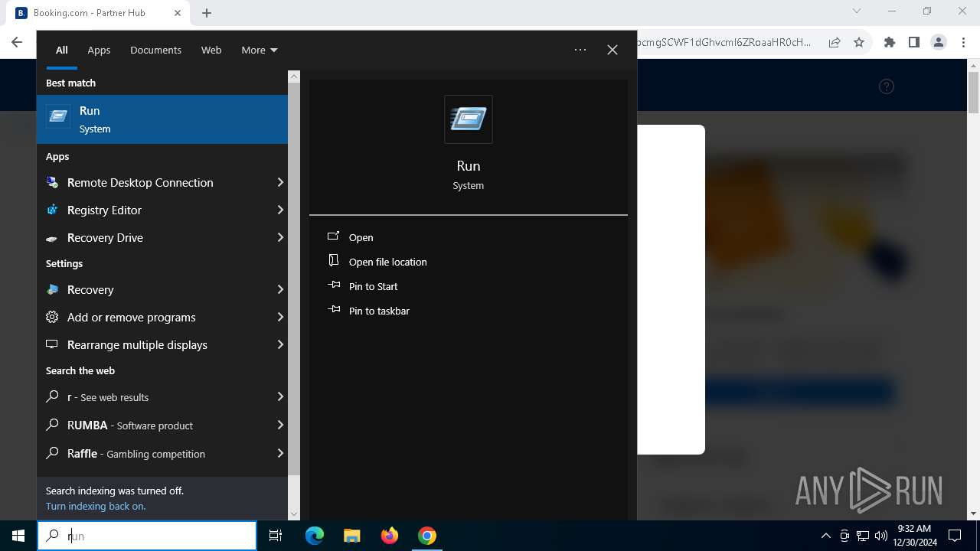Open Chrome profile avatar menu
This screenshot has width=980, height=551.
pyautogui.click(x=939, y=42)
